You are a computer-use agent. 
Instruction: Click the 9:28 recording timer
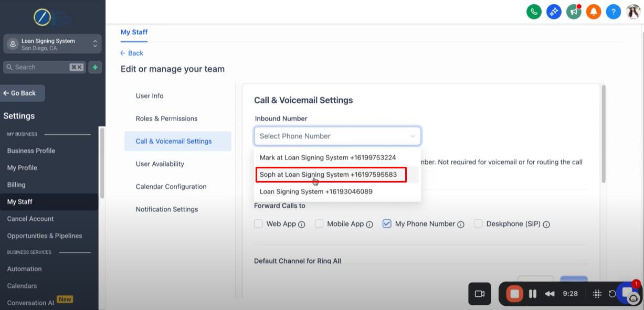(x=570, y=294)
